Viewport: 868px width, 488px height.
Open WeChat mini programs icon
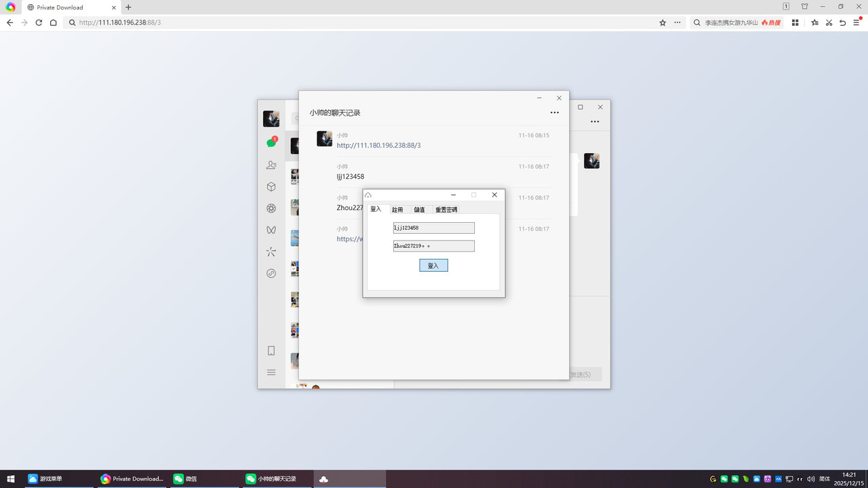(271, 273)
